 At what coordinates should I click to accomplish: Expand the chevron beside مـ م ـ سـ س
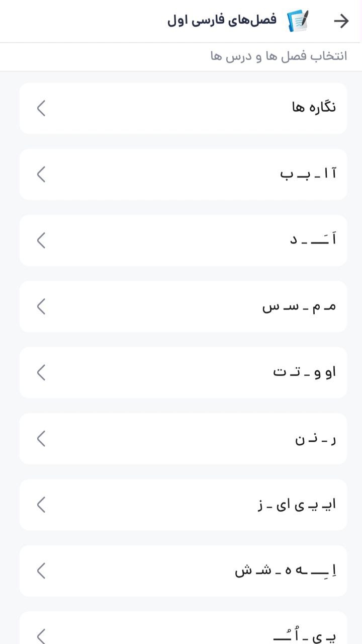coord(41,306)
